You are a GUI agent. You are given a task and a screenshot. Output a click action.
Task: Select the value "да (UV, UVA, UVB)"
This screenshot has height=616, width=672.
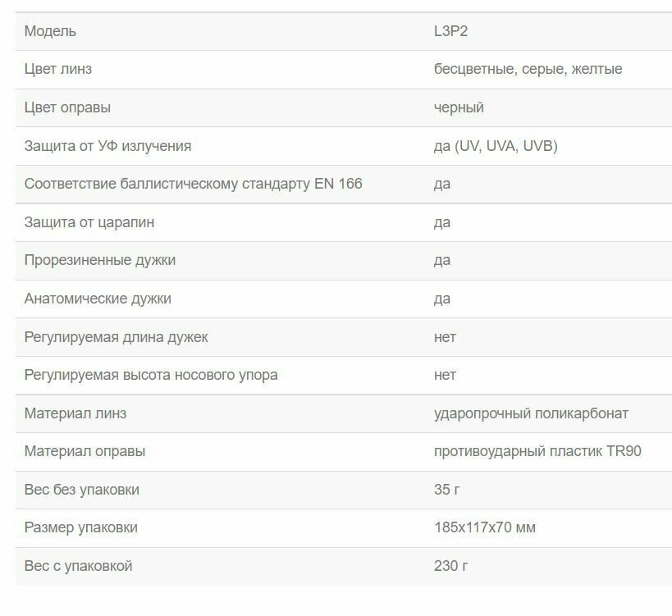496,146
